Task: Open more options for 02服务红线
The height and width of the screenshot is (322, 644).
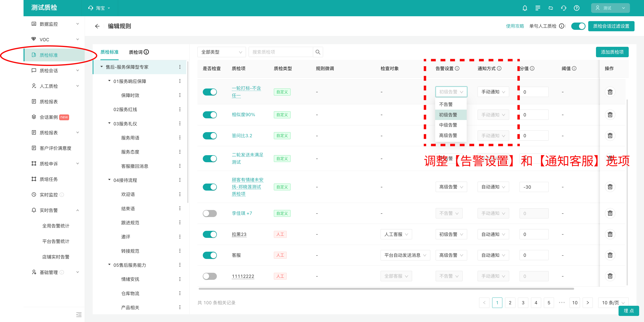Action: [180, 110]
